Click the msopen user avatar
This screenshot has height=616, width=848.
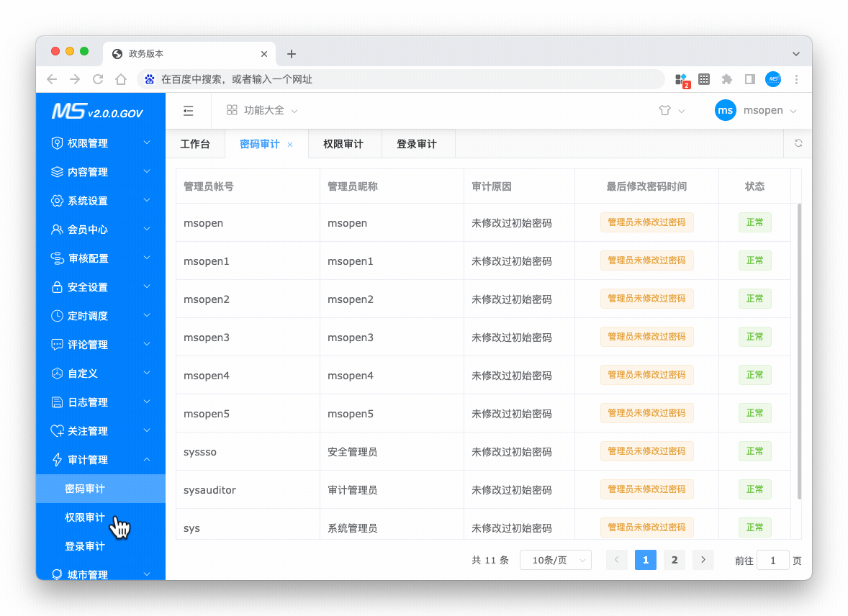click(725, 111)
